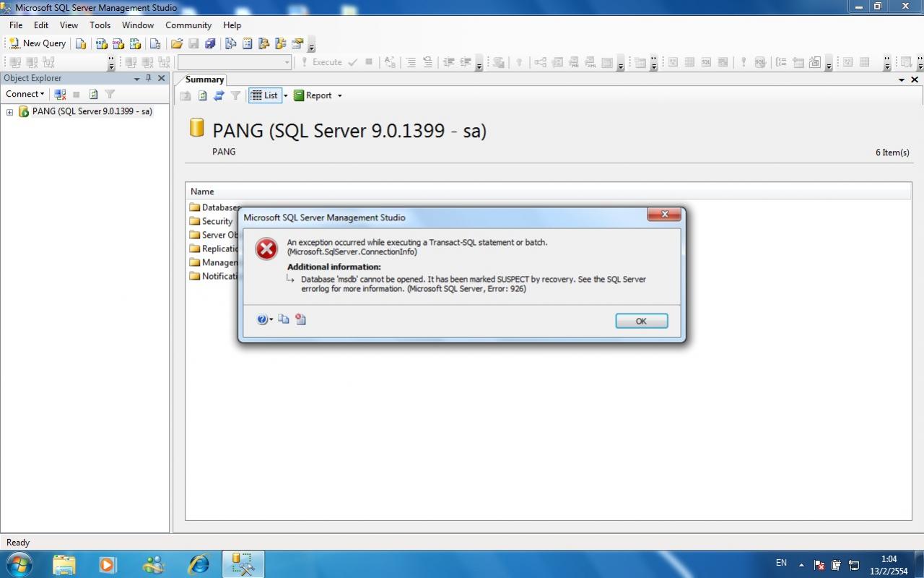
Task: Toggle the List view button
Action: tap(264, 95)
